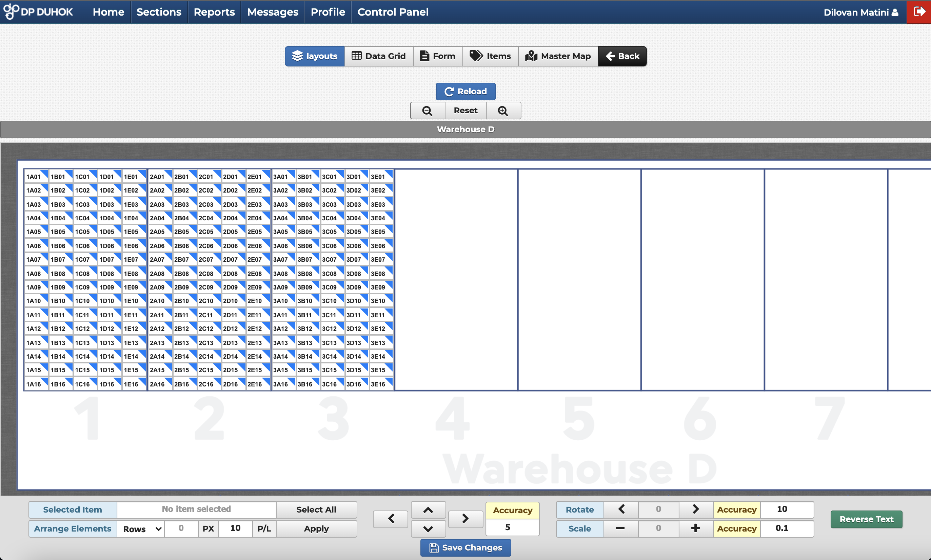This screenshot has width=931, height=560.
Task: Select shelf cell 1B14
Action: tap(61, 356)
